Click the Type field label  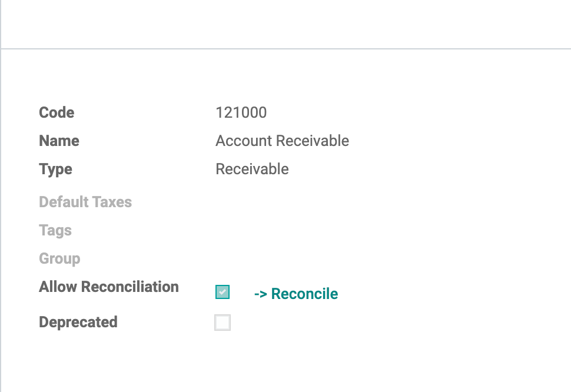(55, 170)
